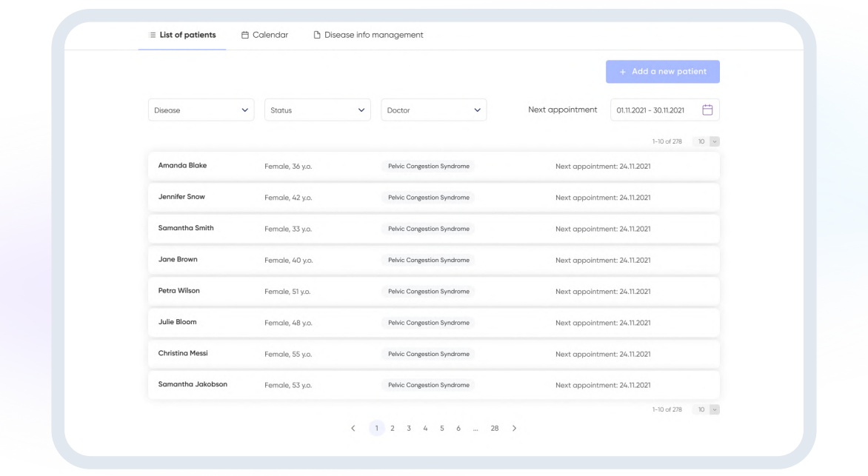This screenshot has height=476, width=868.
Task: Go to previous page using left arrow
Action: 353,428
